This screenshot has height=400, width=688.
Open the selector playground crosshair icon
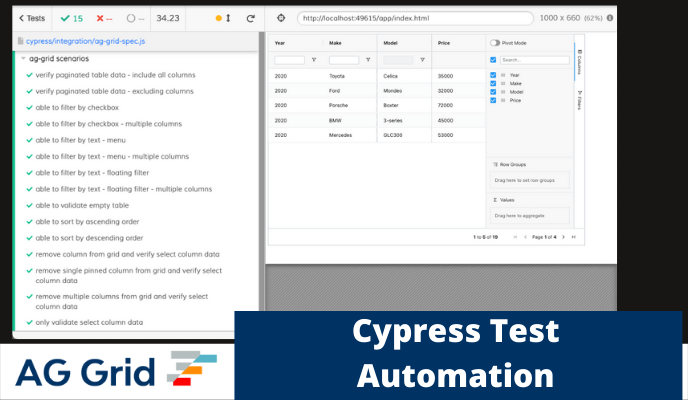point(281,18)
